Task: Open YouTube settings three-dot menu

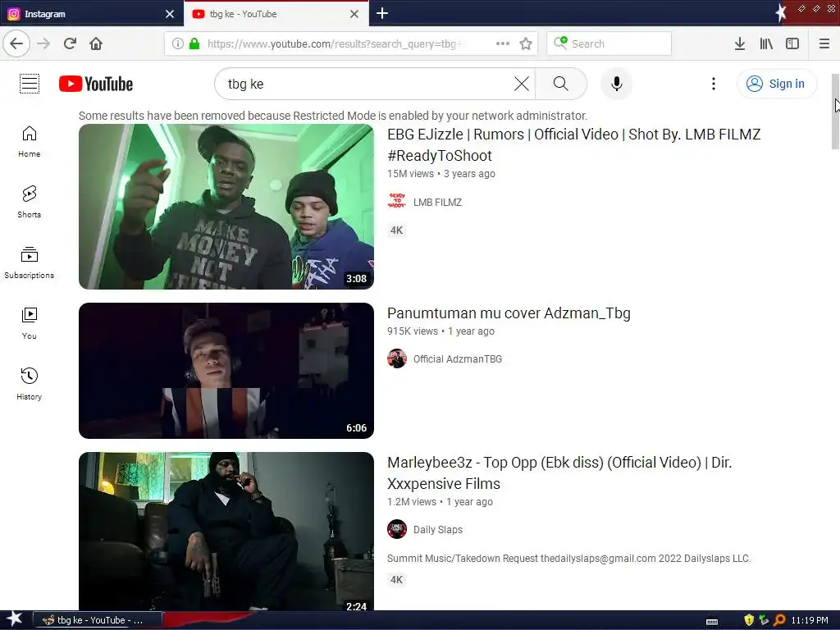Action: 713,84
